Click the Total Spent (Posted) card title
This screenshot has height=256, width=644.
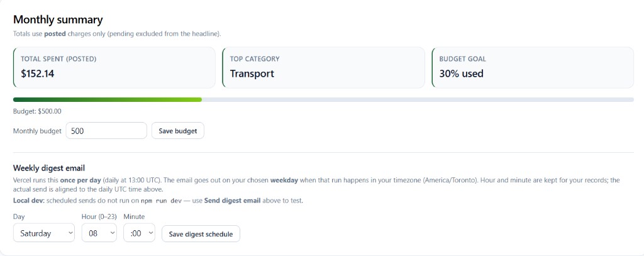[x=58, y=59]
